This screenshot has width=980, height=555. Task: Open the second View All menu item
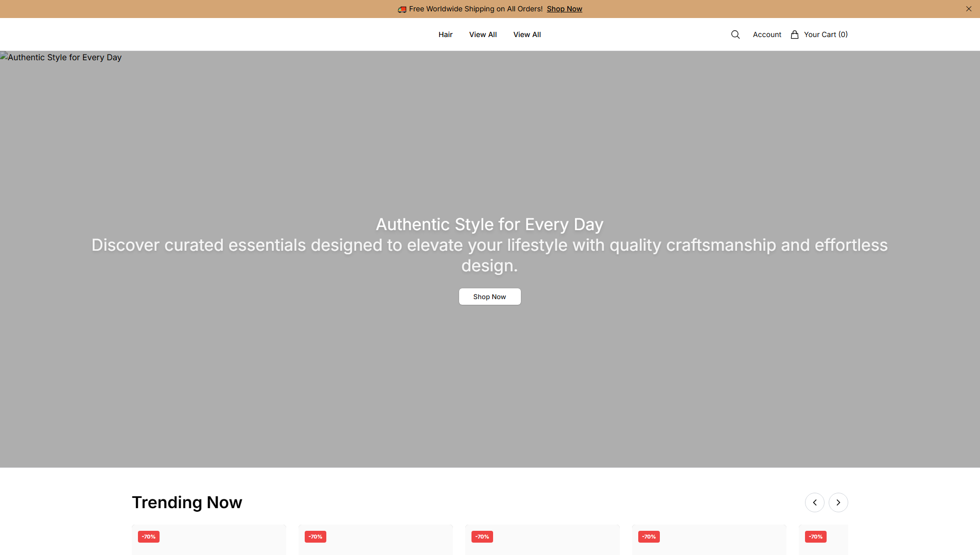point(527,34)
